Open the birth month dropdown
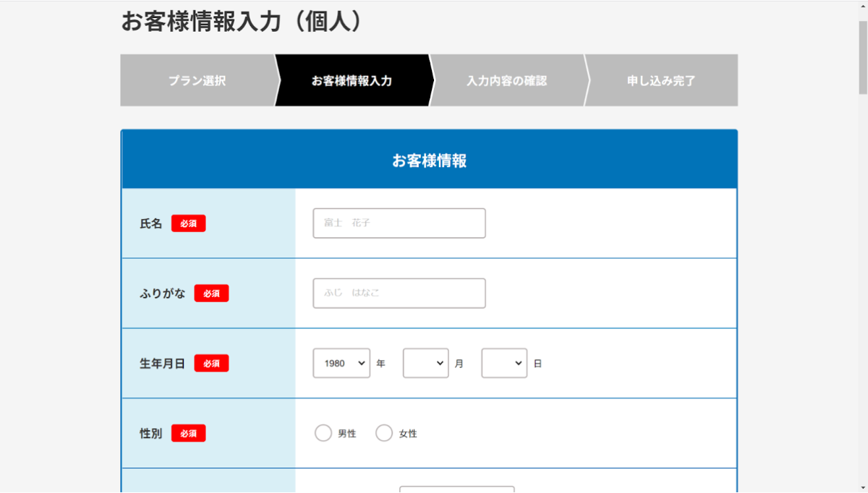This screenshot has width=868, height=493. [x=426, y=364]
